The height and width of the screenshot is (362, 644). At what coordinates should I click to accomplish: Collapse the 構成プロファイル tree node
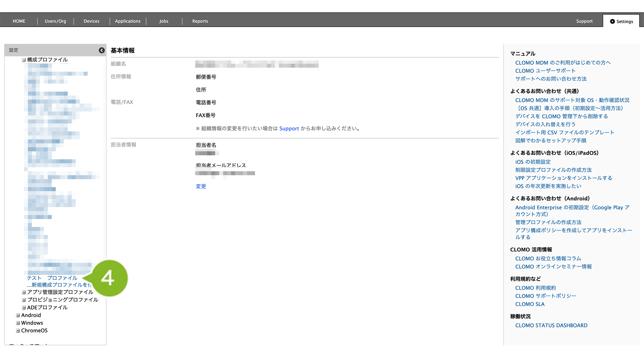24,60
